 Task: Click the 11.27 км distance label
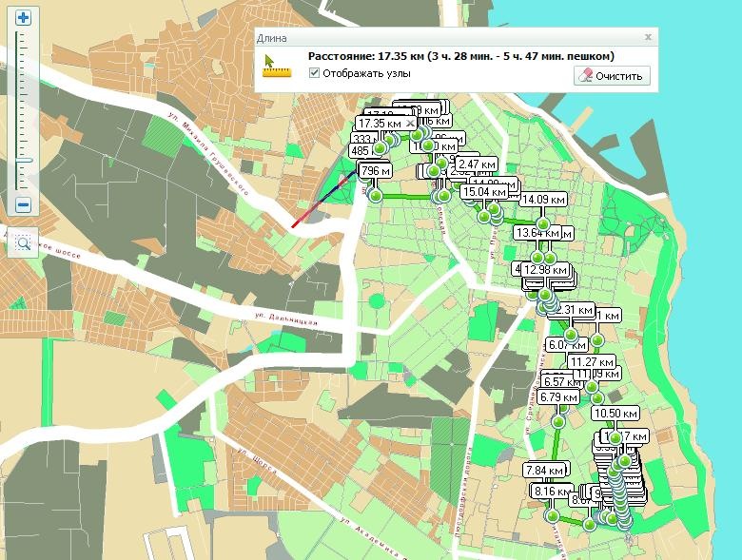tap(590, 361)
